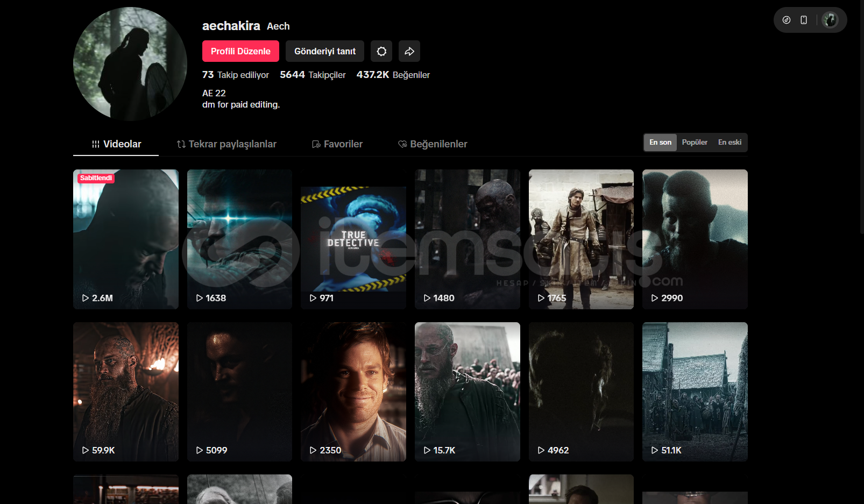This screenshot has height=504, width=864.
Task: Click the Gönderiyi tanıt button
Action: (325, 51)
